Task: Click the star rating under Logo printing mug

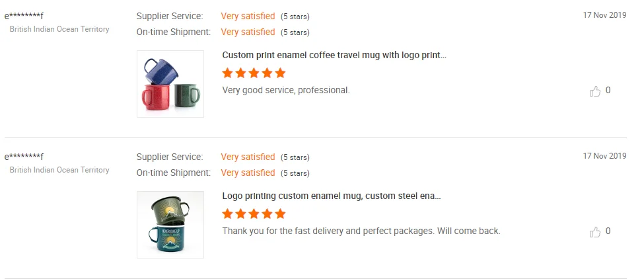Action: pyautogui.click(x=254, y=214)
